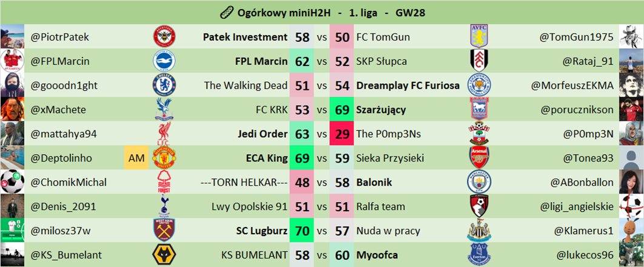Click the Arsenal club crest icon
Viewport: 644px width, 267px height.
pyautogui.click(x=479, y=158)
